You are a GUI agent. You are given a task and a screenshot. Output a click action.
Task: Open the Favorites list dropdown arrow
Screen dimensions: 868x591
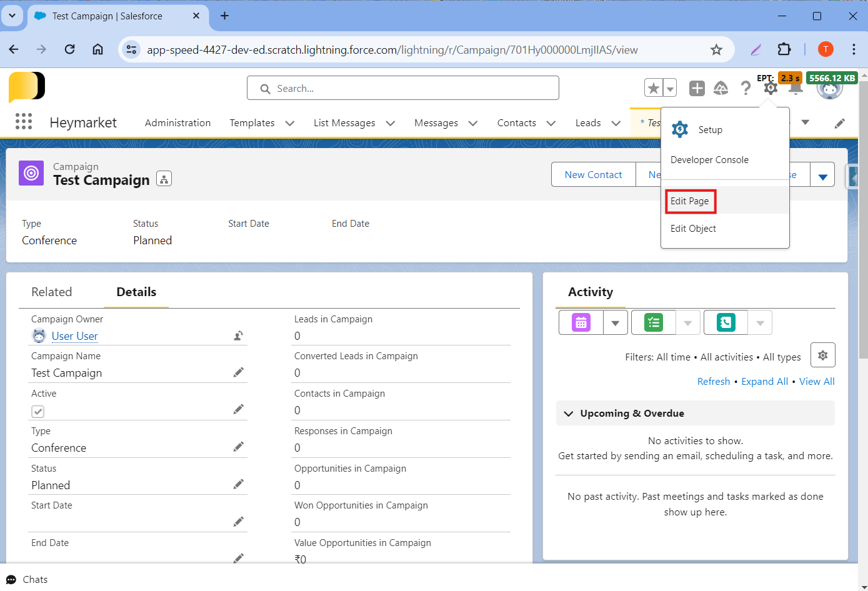(670, 88)
